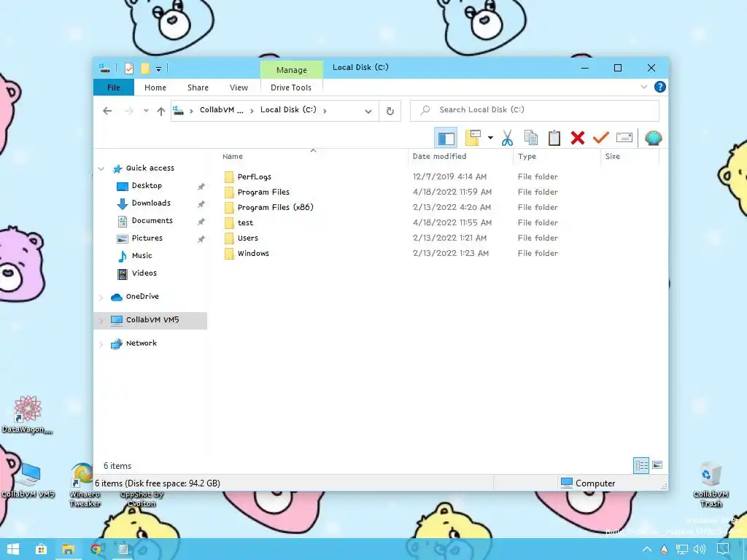
Task: Expand chevron after Local Disk breadcrumb
Action: (x=325, y=111)
